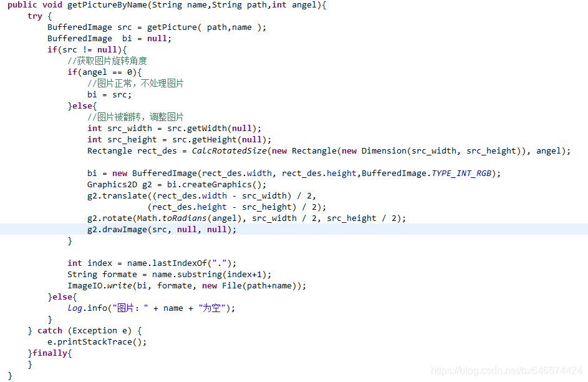Click the line 'BufferedImage bi = null;'
588x382 pixels.
109,39
